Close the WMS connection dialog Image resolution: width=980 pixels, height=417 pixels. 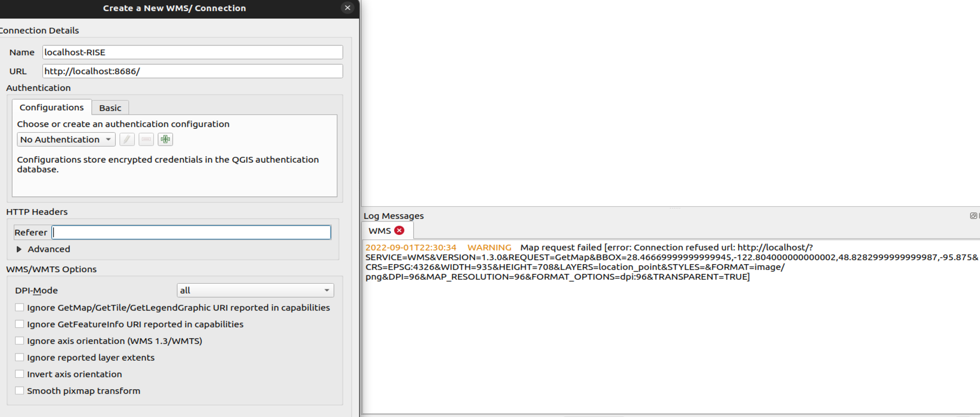pyautogui.click(x=347, y=8)
